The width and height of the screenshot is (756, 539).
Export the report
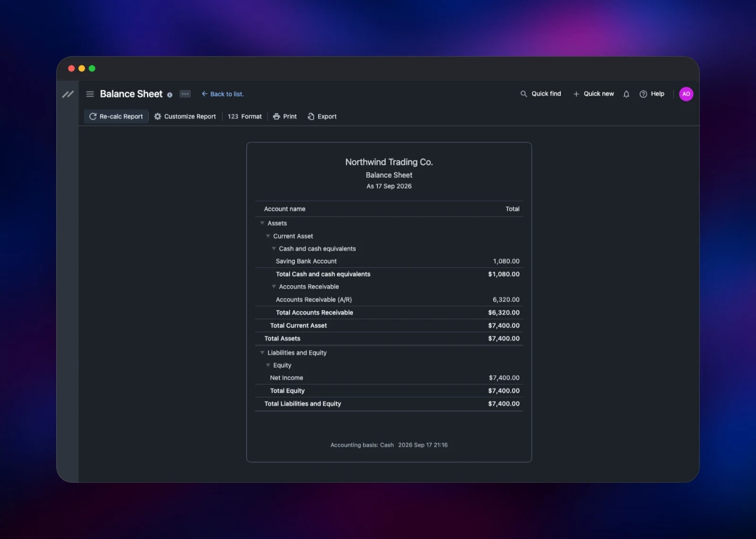coord(322,116)
